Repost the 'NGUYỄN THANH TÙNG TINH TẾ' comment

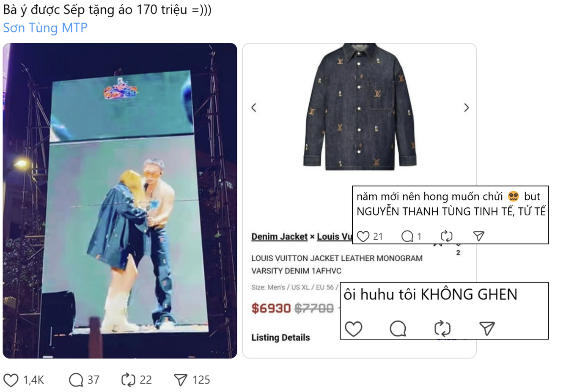click(447, 236)
